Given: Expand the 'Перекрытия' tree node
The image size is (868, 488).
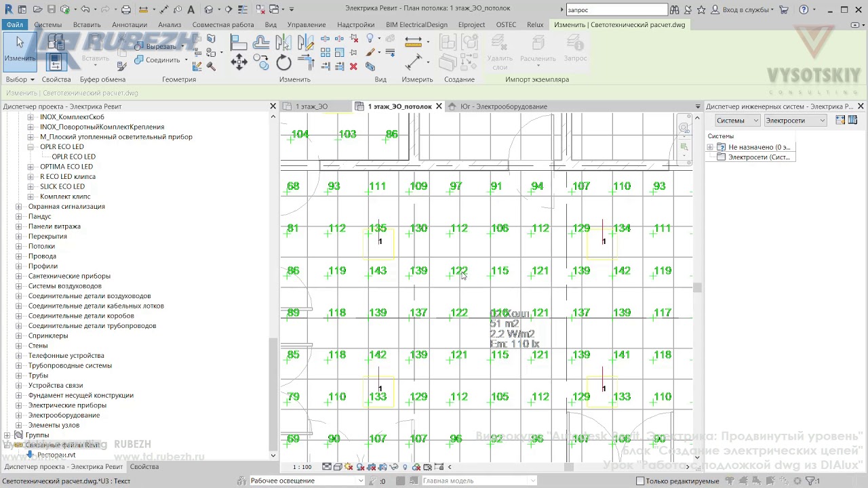Looking at the screenshot, I should [19, 237].
